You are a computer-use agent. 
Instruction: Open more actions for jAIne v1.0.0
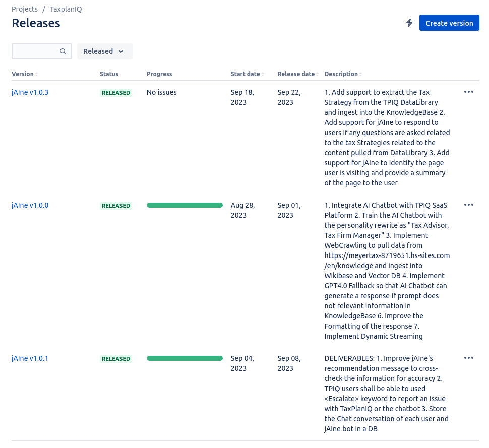click(469, 205)
